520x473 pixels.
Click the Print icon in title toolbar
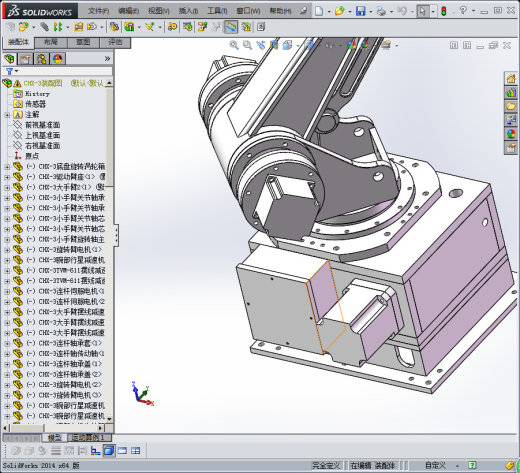pos(381,11)
